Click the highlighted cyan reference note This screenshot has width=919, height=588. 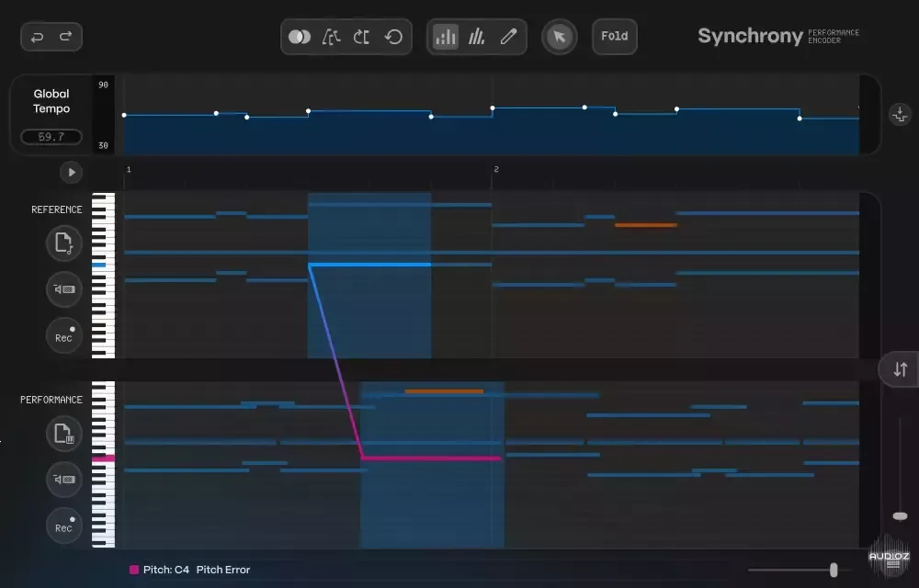tap(369, 265)
